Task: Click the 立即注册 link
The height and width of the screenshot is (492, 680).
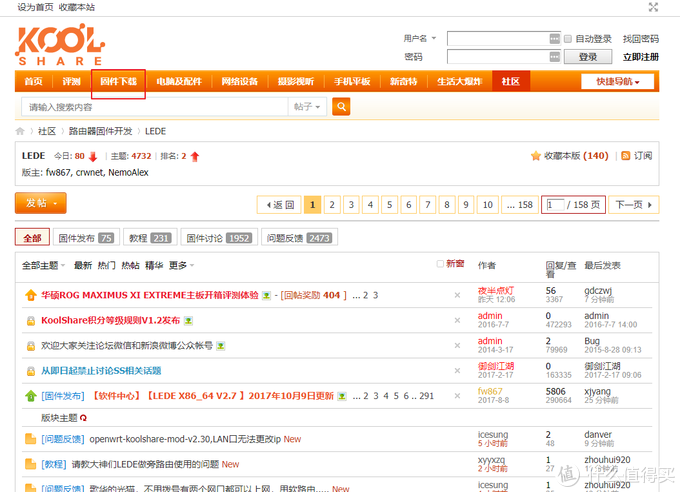Action: 641,57
